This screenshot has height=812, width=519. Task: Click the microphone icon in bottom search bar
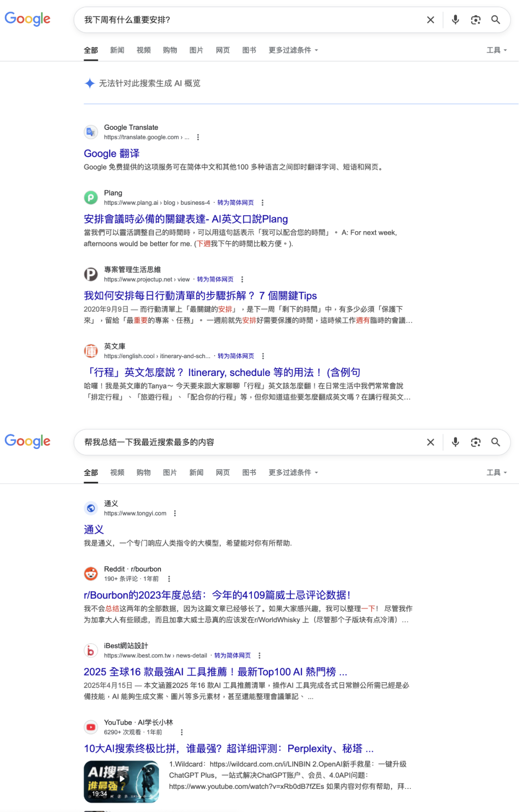point(455,442)
